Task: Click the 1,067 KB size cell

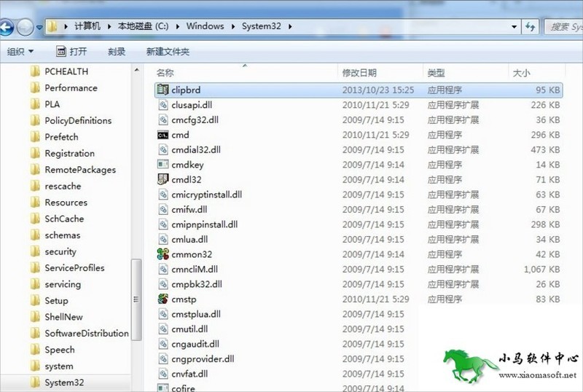Action: pyautogui.click(x=541, y=270)
